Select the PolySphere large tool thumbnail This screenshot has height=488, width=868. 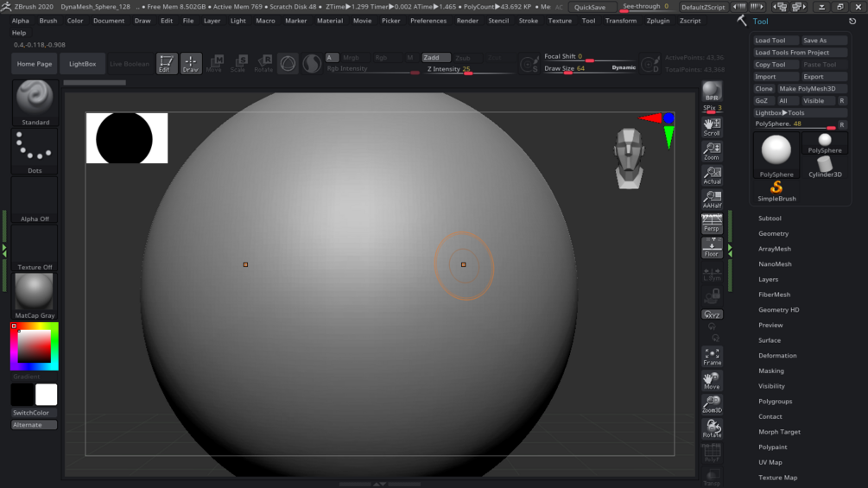click(776, 155)
